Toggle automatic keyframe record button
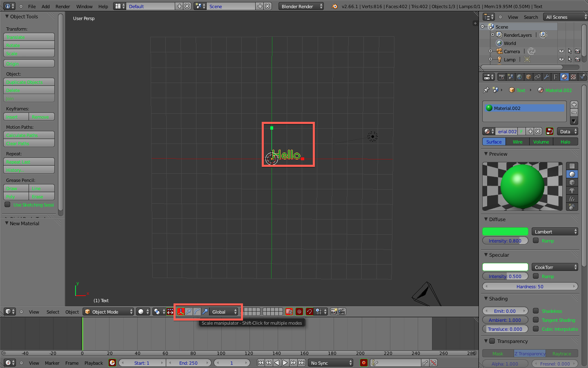 pos(363,363)
